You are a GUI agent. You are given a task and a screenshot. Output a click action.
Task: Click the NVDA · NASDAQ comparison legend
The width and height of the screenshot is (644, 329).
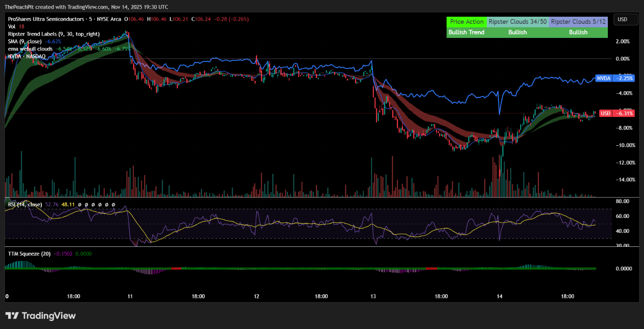27,56
